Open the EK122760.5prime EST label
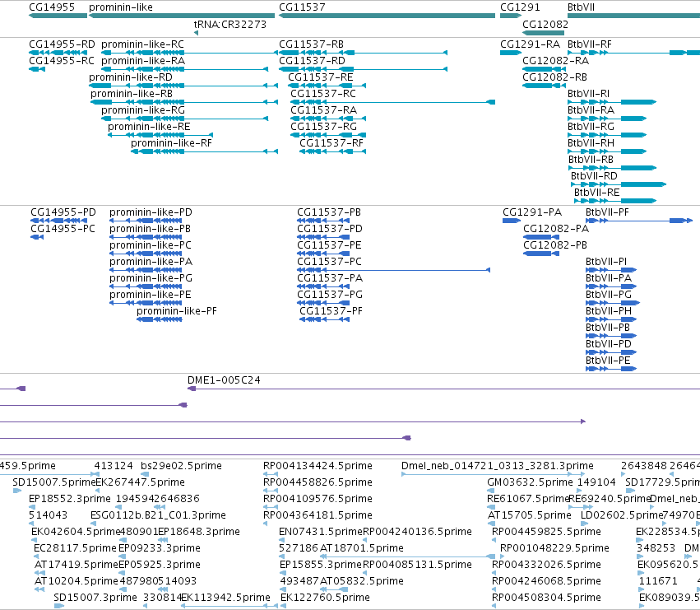 tap(325, 598)
